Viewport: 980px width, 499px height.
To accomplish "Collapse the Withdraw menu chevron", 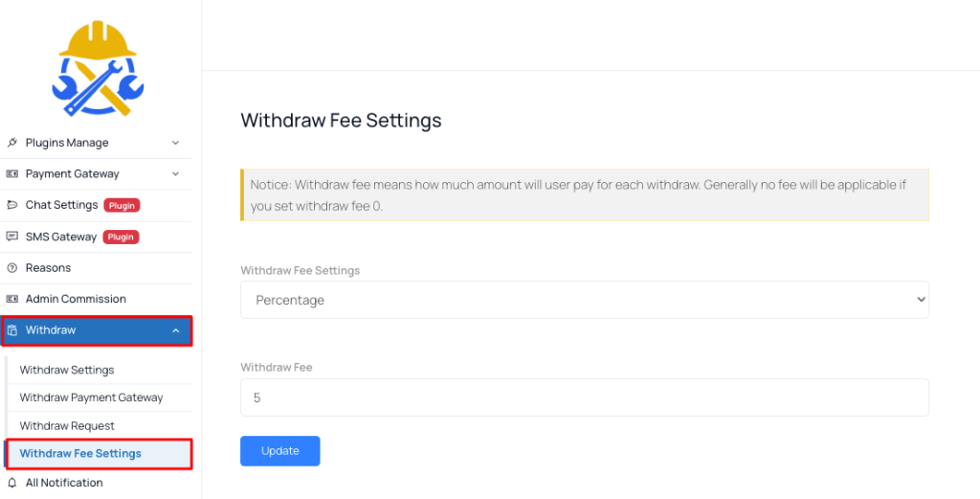I will click(176, 330).
